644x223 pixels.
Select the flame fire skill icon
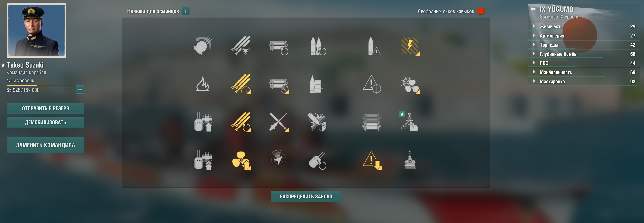(203, 84)
